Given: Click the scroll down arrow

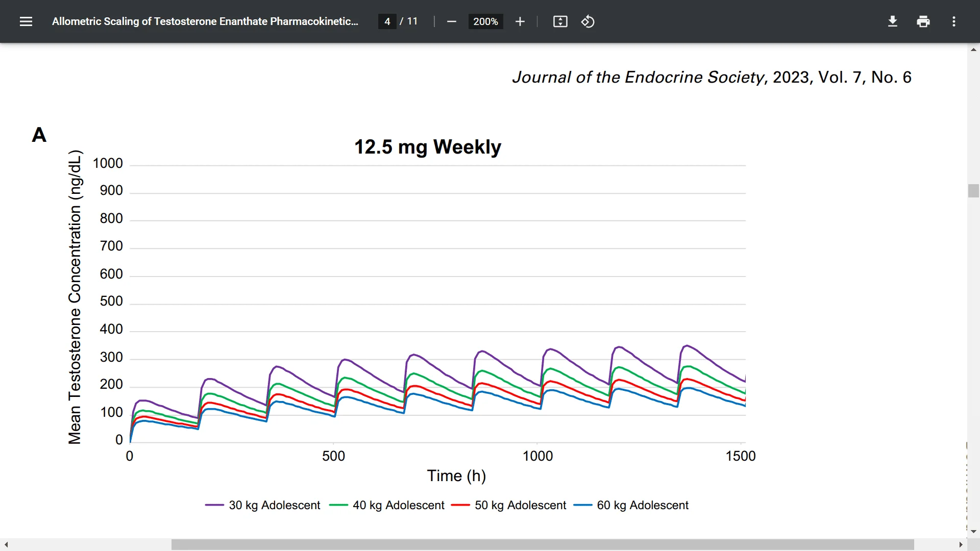Looking at the screenshot, I should (x=973, y=532).
